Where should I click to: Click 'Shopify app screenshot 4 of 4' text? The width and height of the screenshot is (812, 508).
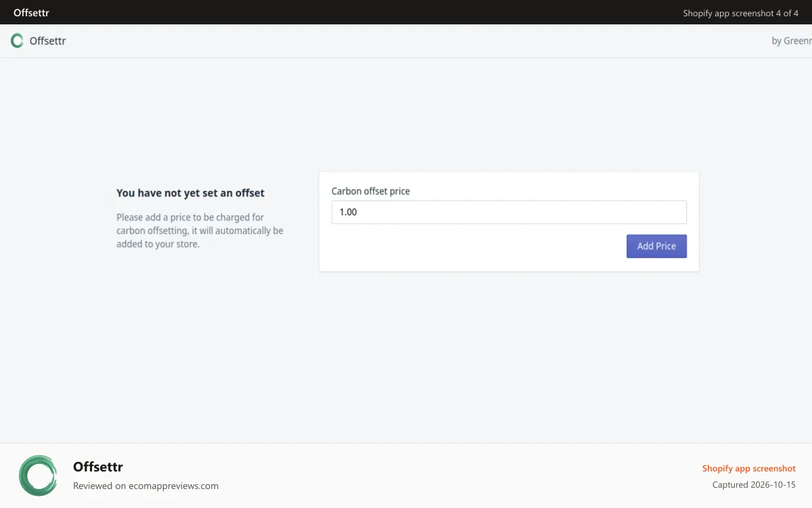[x=740, y=13]
